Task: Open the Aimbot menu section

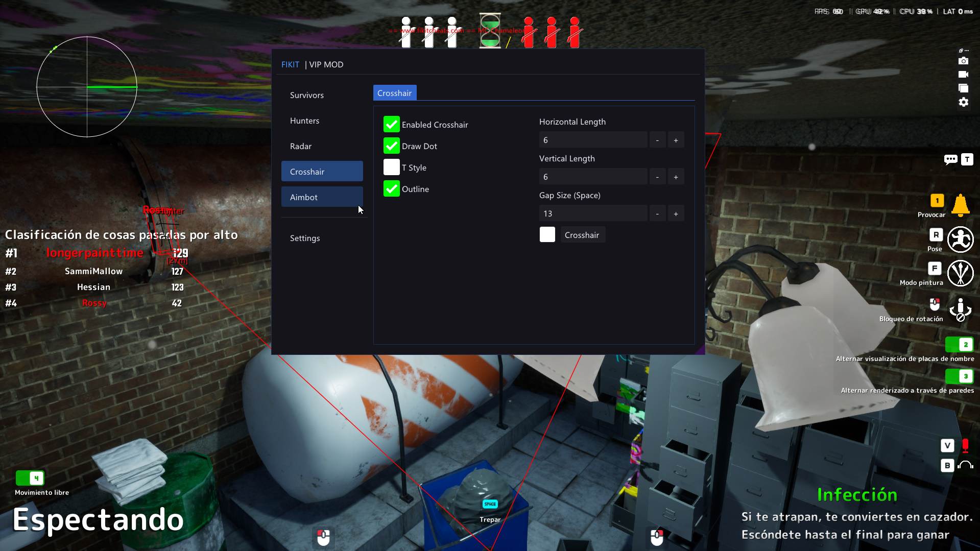Action: pyautogui.click(x=322, y=197)
